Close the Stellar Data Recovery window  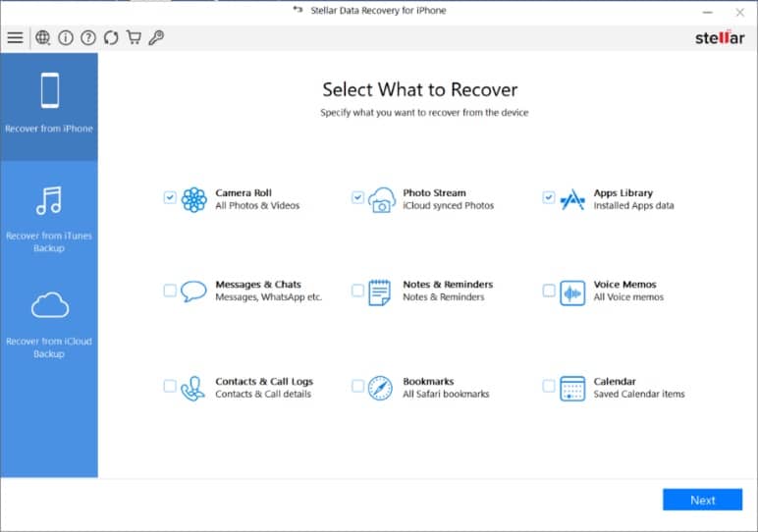(740, 12)
